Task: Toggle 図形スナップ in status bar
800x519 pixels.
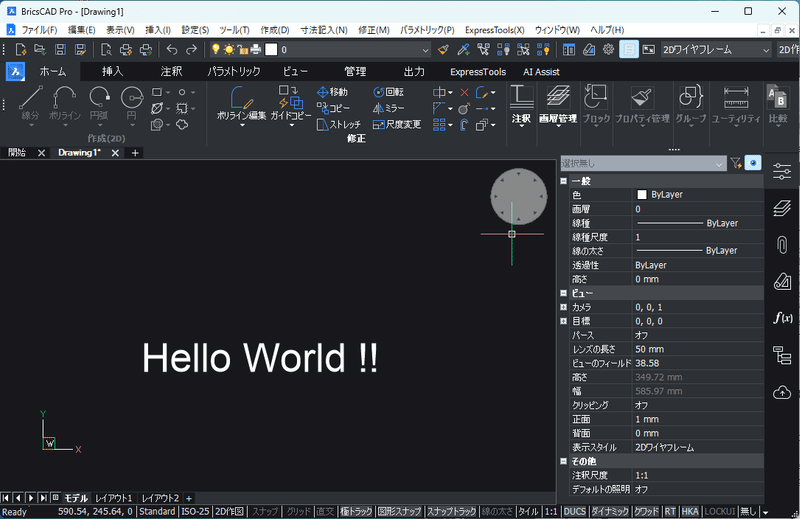Action: pos(399,511)
